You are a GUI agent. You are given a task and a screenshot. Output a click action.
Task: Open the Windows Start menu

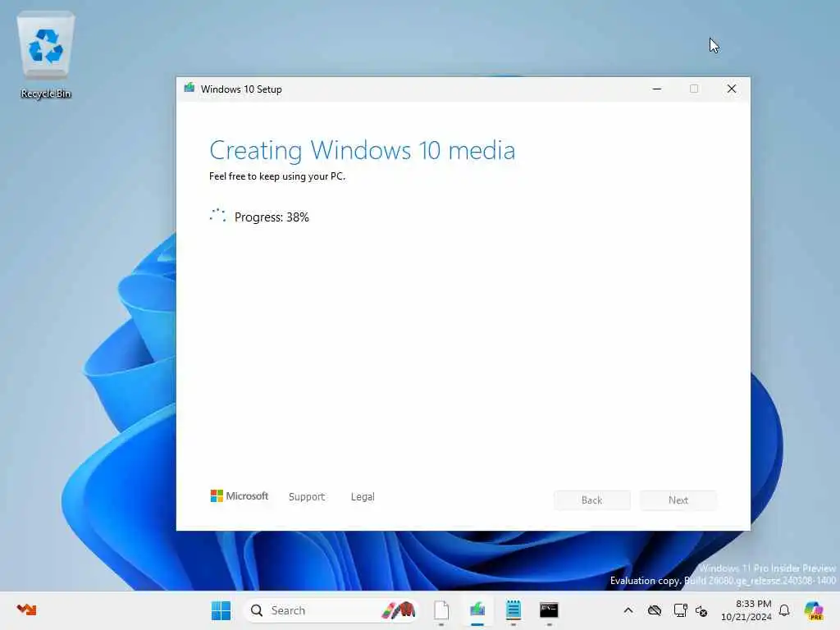221,610
